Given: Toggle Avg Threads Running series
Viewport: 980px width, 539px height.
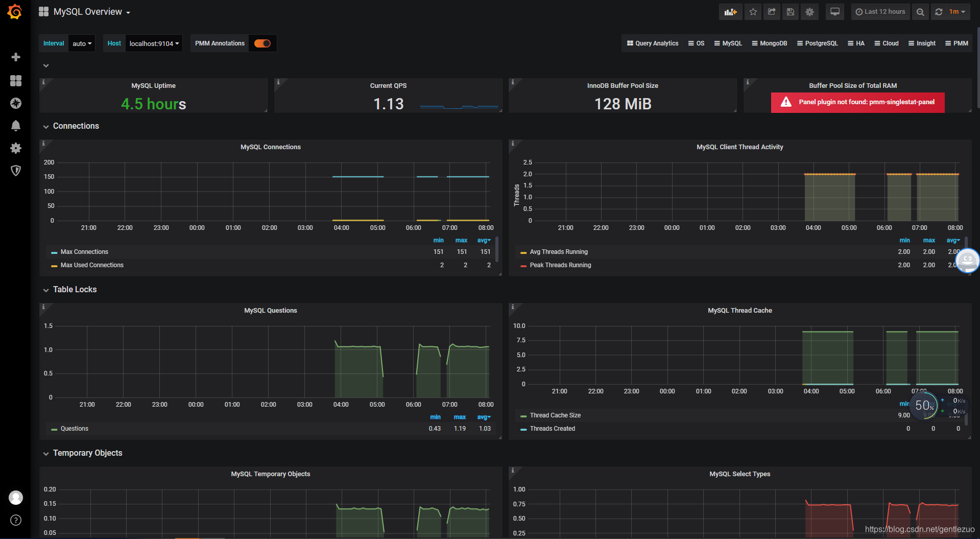Looking at the screenshot, I should (x=559, y=252).
